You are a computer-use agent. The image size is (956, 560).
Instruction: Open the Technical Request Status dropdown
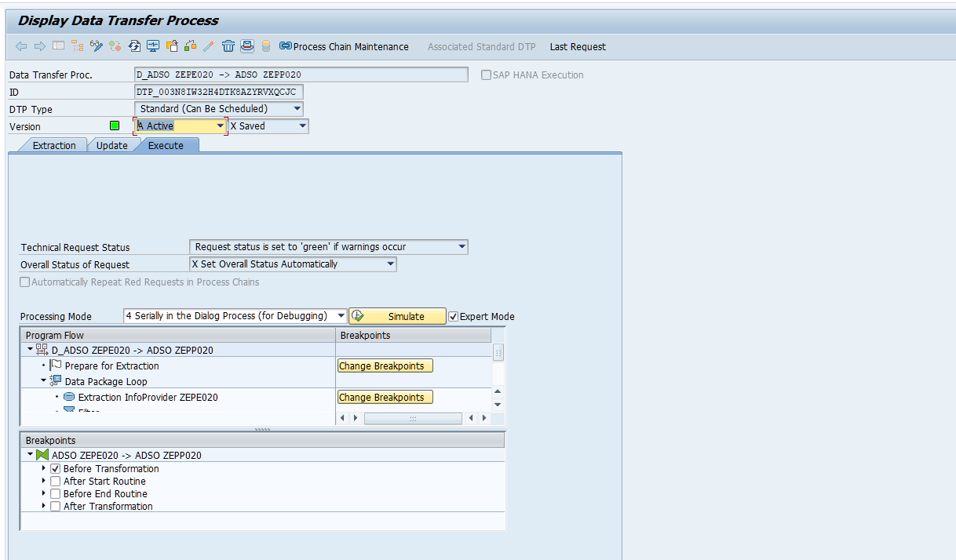tap(462, 246)
